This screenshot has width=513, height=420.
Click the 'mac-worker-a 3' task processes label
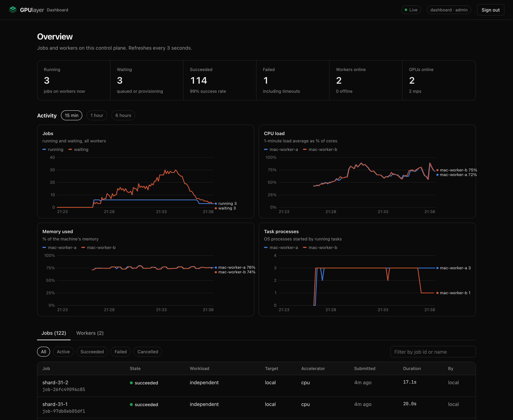click(x=455, y=268)
